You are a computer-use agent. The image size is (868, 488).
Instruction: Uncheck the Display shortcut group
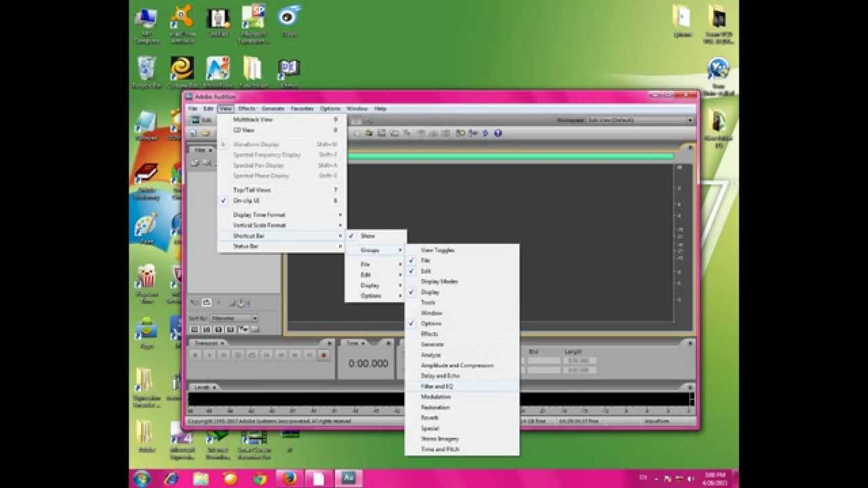(462, 292)
